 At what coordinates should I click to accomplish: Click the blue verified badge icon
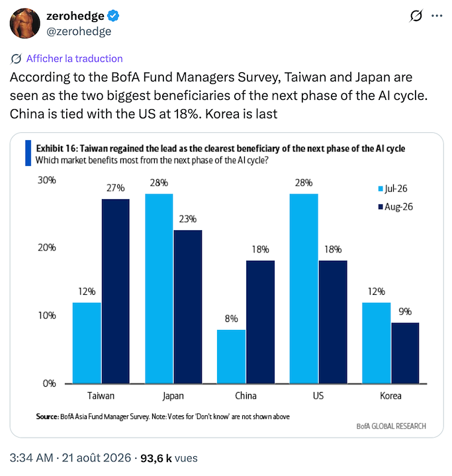point(113,16)
